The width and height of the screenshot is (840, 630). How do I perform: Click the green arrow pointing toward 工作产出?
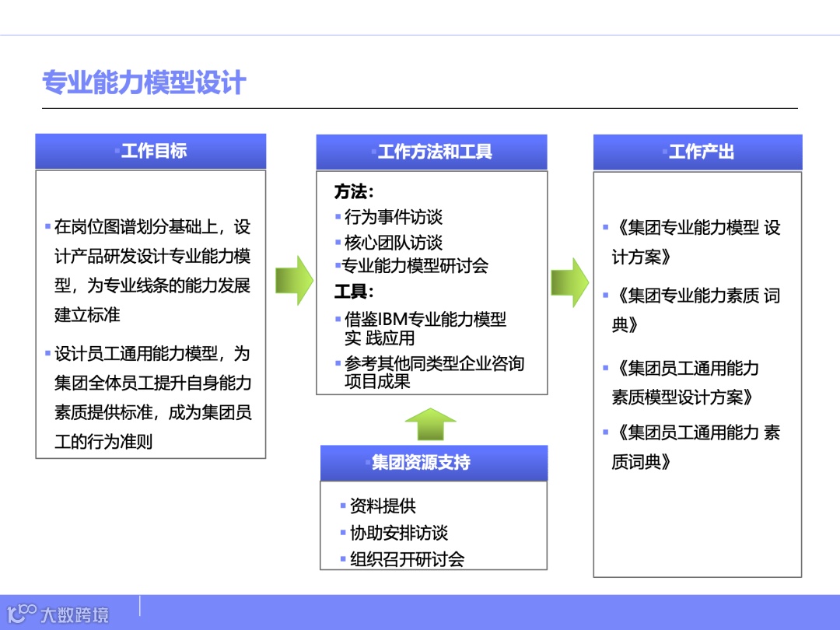(x=569, y=282)
